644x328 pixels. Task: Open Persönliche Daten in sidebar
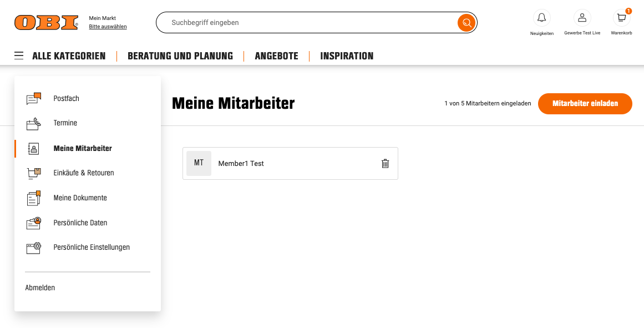[80, 223]
